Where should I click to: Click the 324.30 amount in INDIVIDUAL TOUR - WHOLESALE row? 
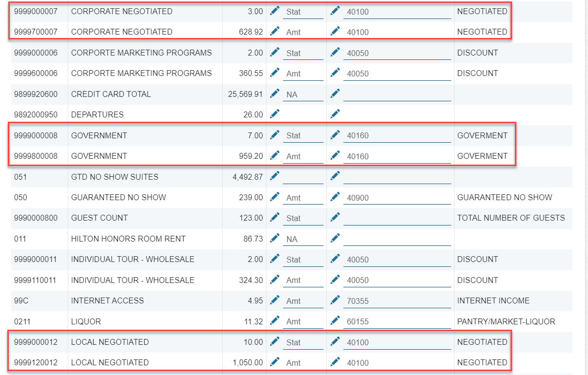click(x=251, y=280)
